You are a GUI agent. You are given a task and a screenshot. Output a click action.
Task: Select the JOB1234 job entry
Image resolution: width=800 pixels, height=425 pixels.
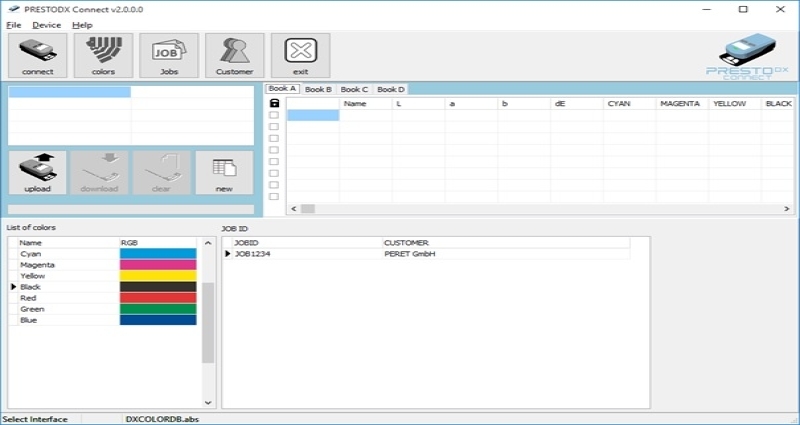(253, 254)
